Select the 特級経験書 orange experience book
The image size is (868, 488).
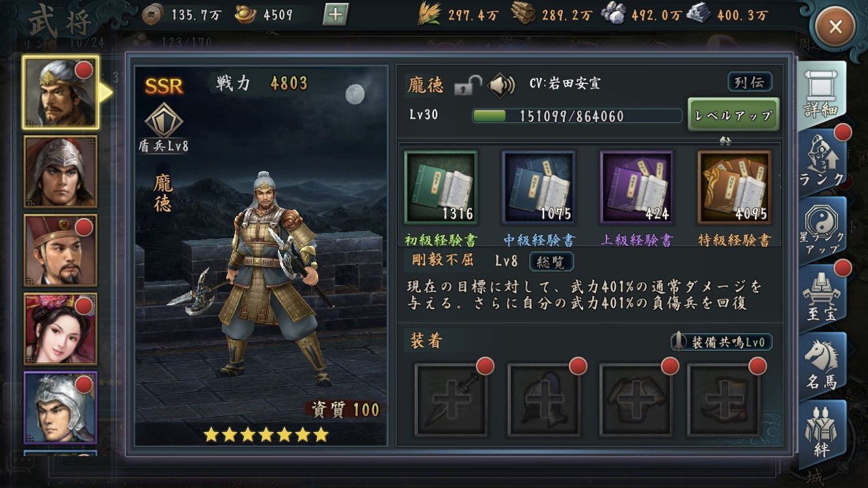[734, 187]
